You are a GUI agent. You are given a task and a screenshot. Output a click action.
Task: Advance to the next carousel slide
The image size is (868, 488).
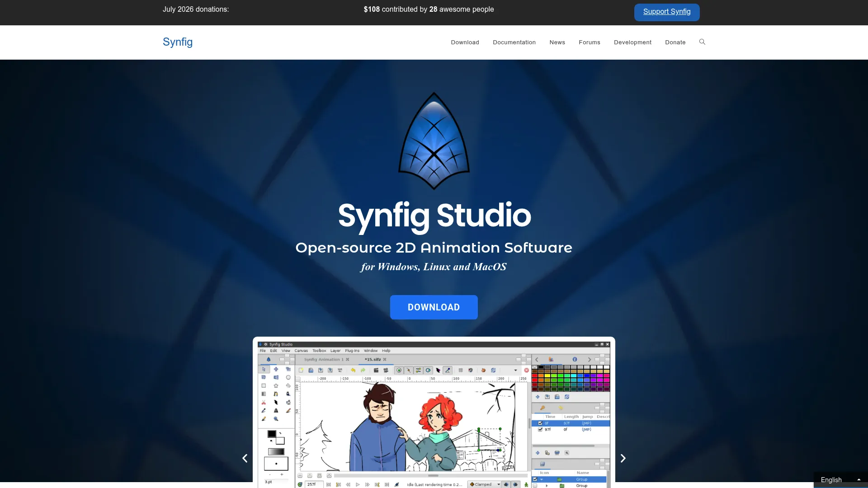(x=623, y=458)
